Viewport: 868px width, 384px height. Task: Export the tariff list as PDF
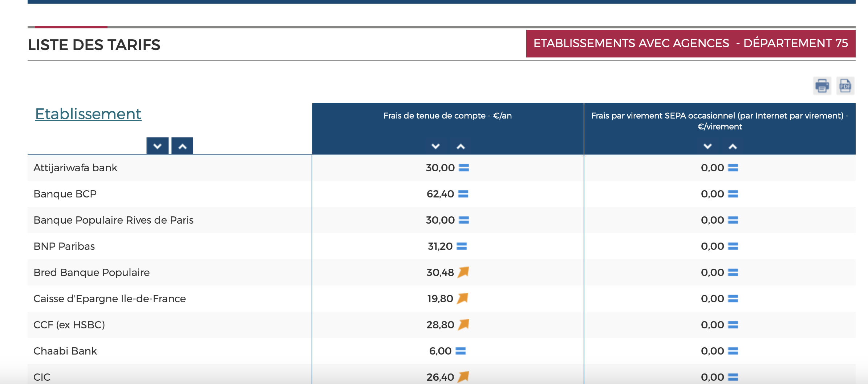point(845,86)
